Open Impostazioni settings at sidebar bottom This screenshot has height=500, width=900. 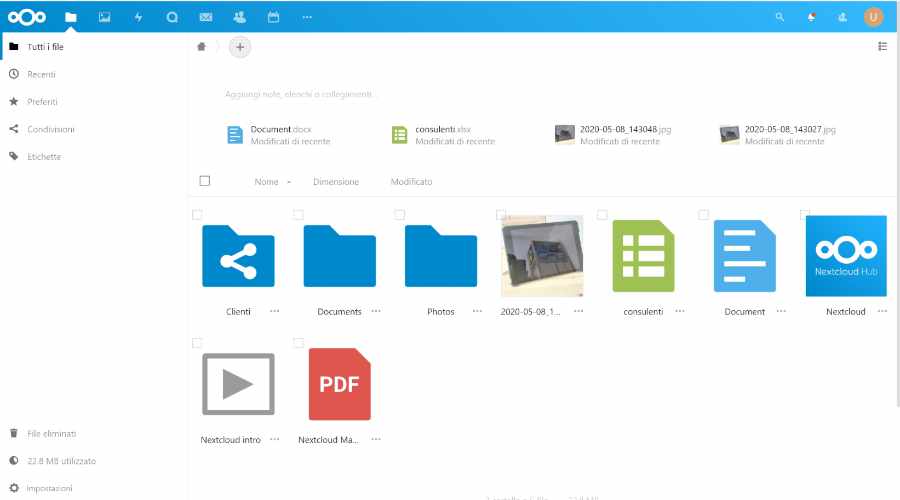pos(50,488)
